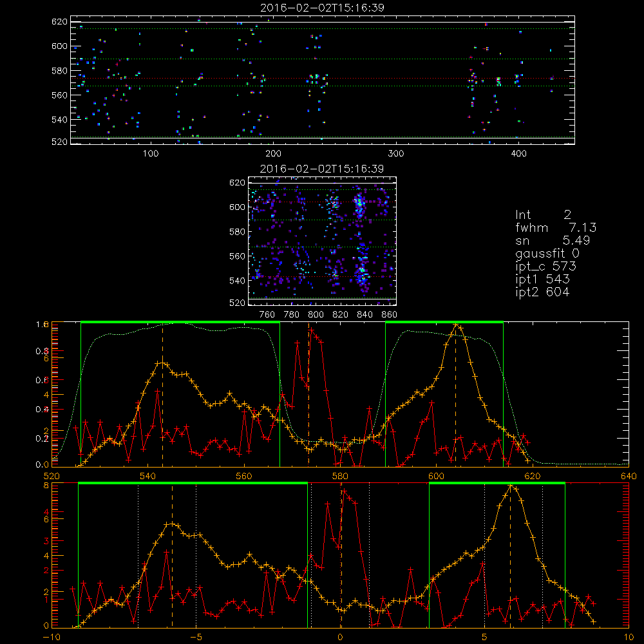The image size is (644, 644).
Task: Click x-axis label 760 under the square image
Action: pyautogui.click(x=267, y=315)
